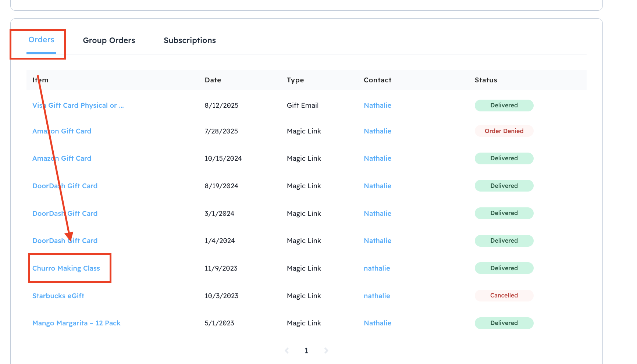
Task: Click the Order Denied status badge
Action: (x=504, y=131)
